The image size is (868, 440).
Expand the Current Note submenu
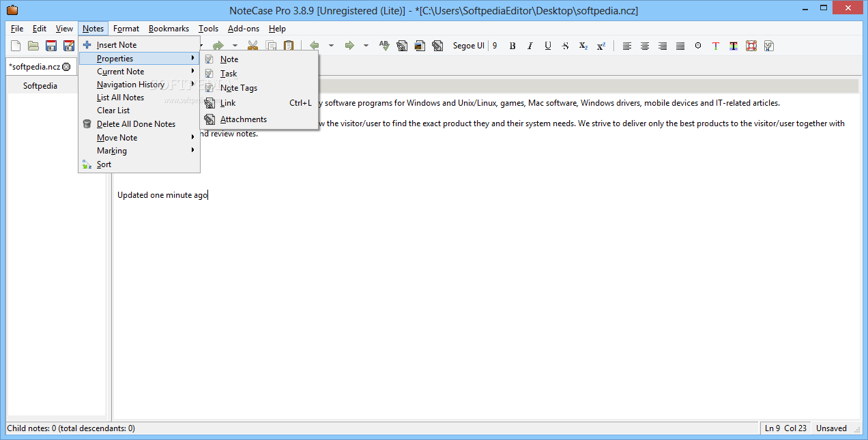[139, 72]
